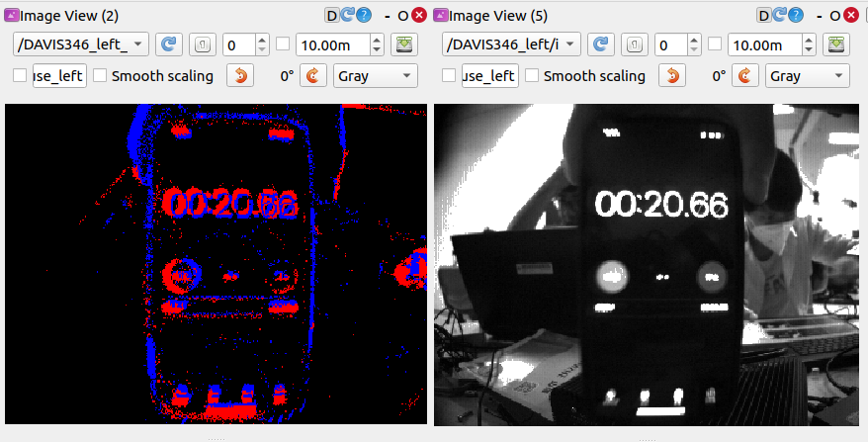Image resolution: width=868 pixels, height=442 pixels.
Task: Increment the 0 spinbox in Image View (2)
Action: click(262, 40)
